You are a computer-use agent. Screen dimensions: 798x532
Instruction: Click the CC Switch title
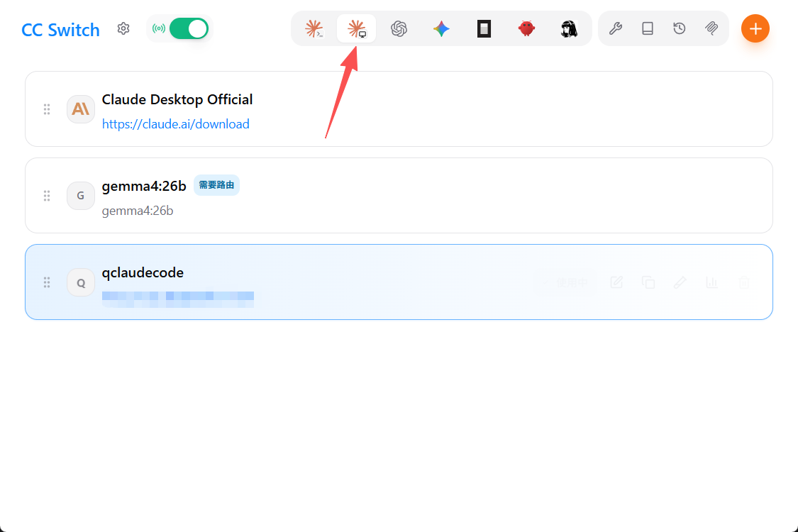(60, 30)
